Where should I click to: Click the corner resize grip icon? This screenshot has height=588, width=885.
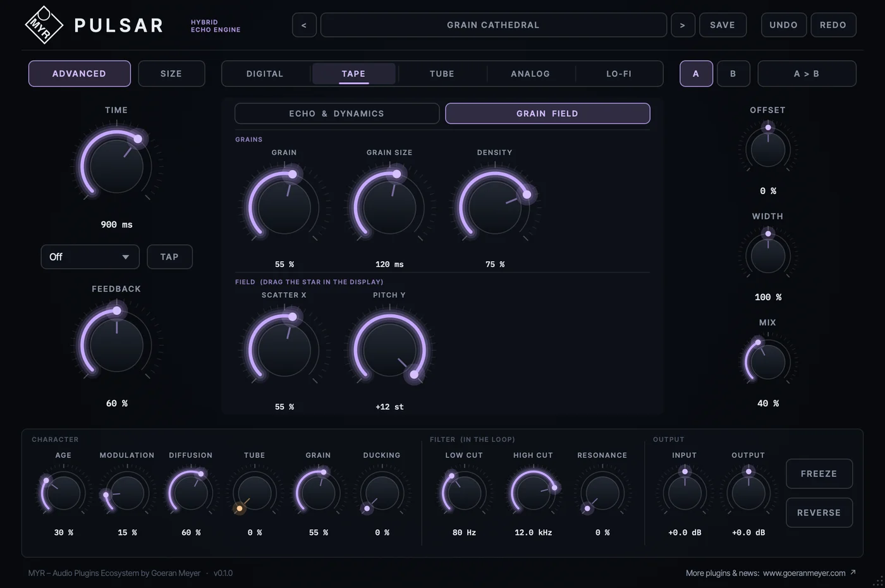tap(878, 581)
